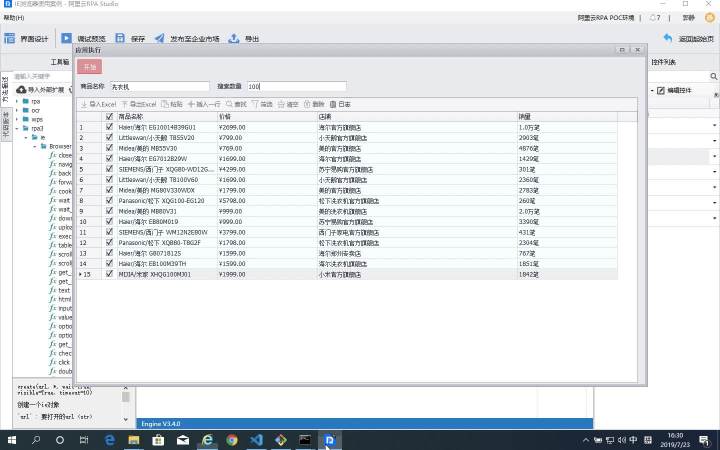Click 导出Excel in the dialog toolbar
This screenshot has width=720, height=450.
139,104
